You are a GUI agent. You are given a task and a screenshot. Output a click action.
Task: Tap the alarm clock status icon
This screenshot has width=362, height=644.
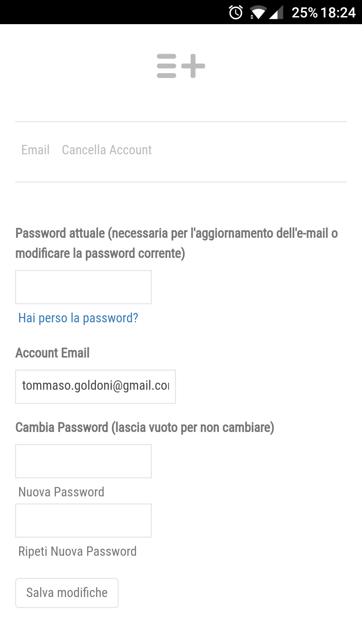click(x=236, y=13)
